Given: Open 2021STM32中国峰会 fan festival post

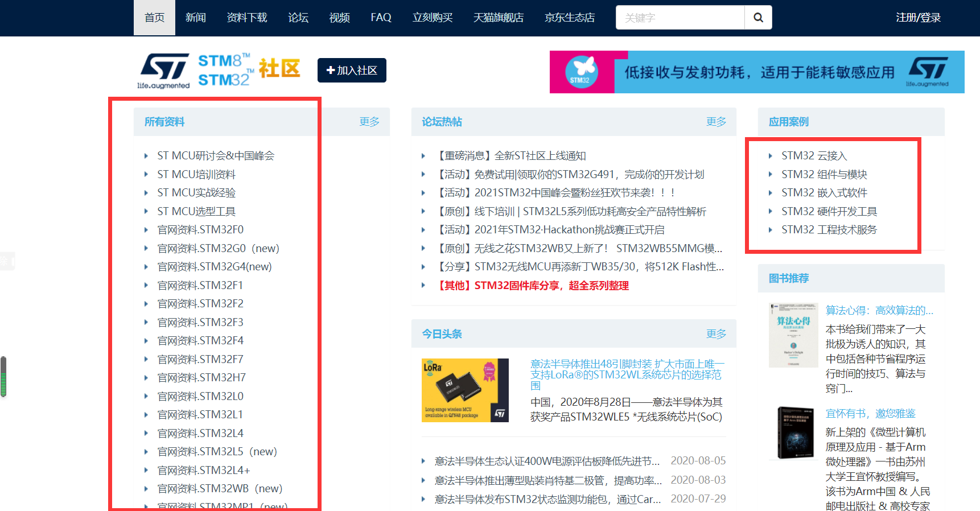Looking at the screenshot, I should pos(555,193).
